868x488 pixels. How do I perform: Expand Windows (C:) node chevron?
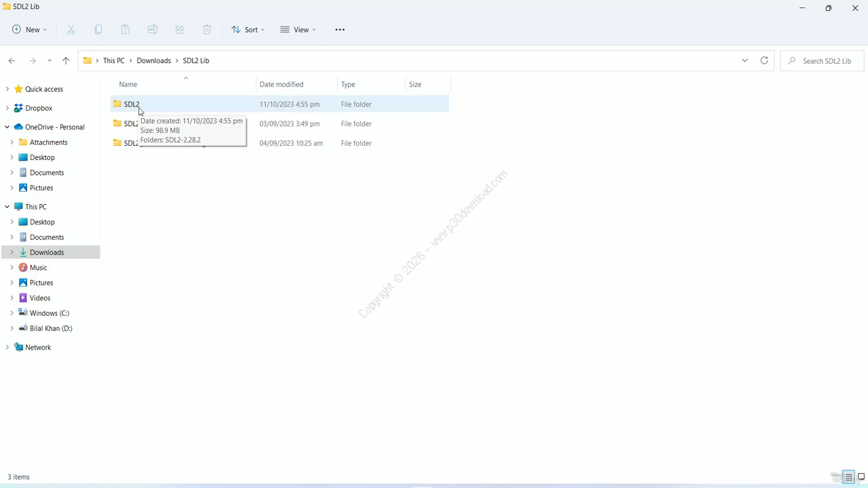(12, 313)
